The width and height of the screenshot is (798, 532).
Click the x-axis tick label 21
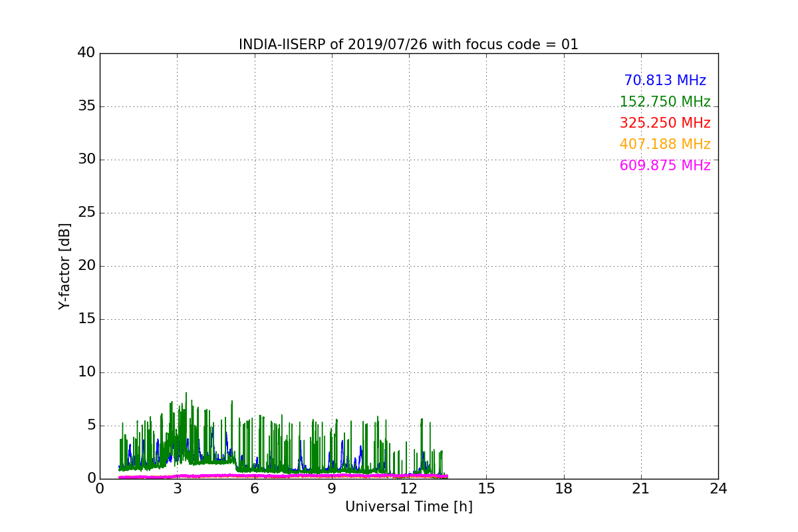641,489
